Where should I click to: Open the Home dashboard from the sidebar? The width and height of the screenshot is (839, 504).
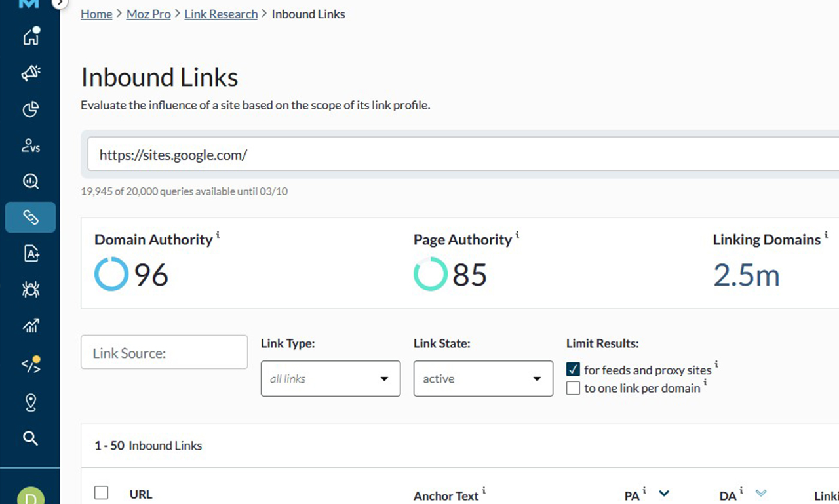pos(30,37)
